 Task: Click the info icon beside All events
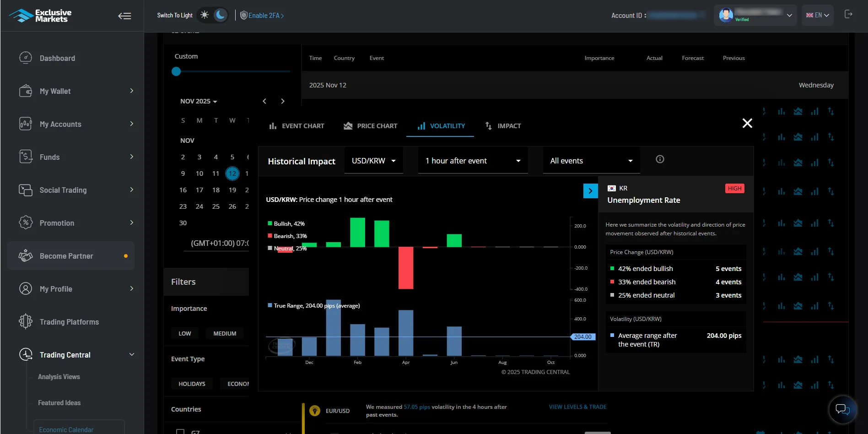coord(660,159)
